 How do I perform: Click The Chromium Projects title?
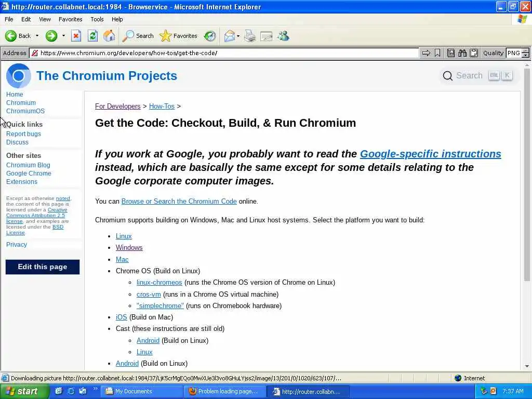[x=107, y=76]
